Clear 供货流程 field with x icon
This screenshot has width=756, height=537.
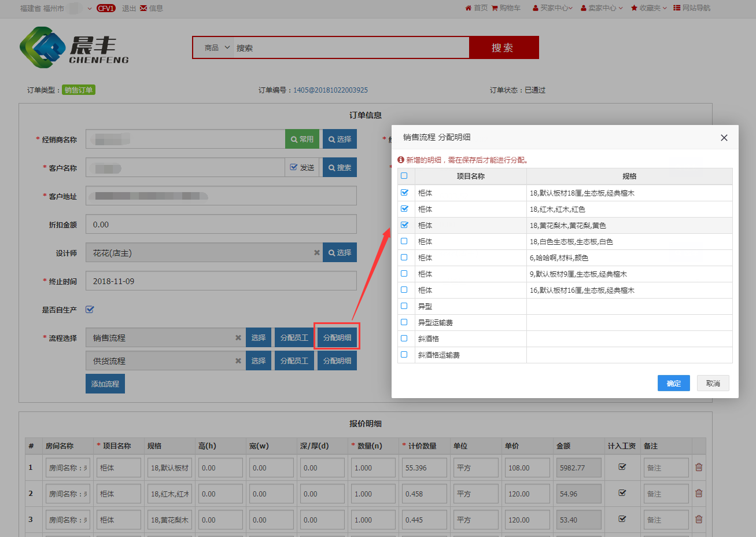(238, 361)
